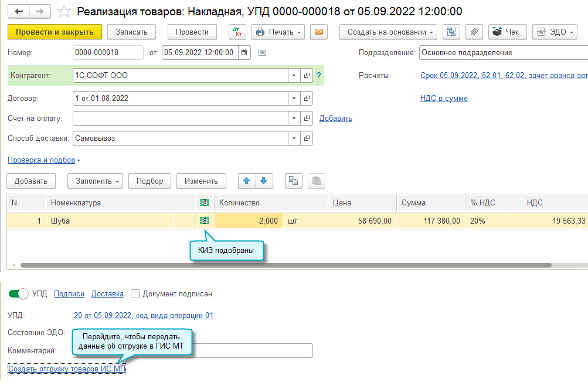Click the Сумма column header
Viewport: 588px width, 385px height.
click(431, 202)
